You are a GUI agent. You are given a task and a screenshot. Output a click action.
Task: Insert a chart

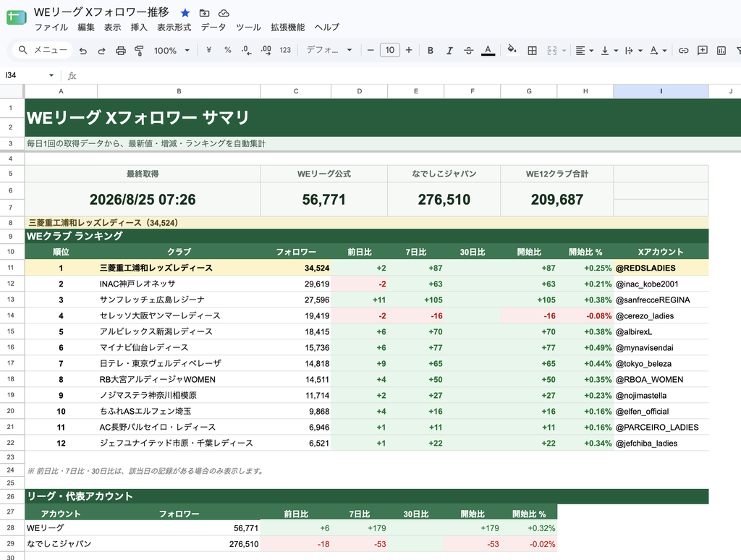tap(721, 50)
